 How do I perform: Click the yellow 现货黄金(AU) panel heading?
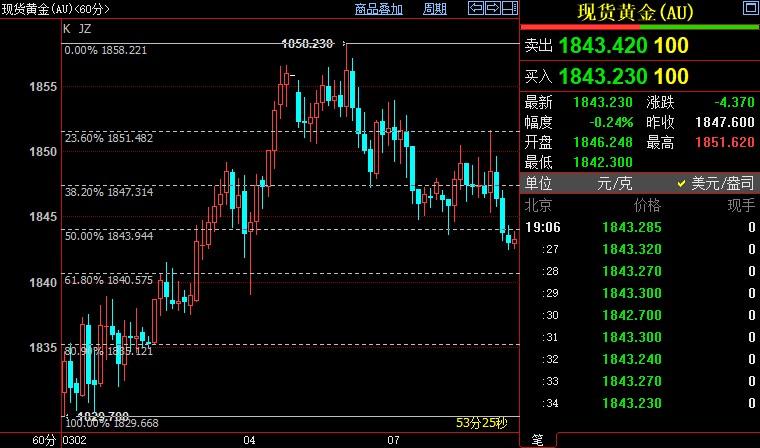pos(635,13)
